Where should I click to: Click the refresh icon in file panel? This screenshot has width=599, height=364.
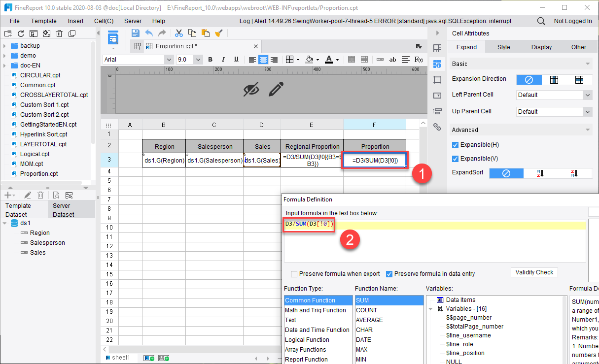tap(21, 33)
